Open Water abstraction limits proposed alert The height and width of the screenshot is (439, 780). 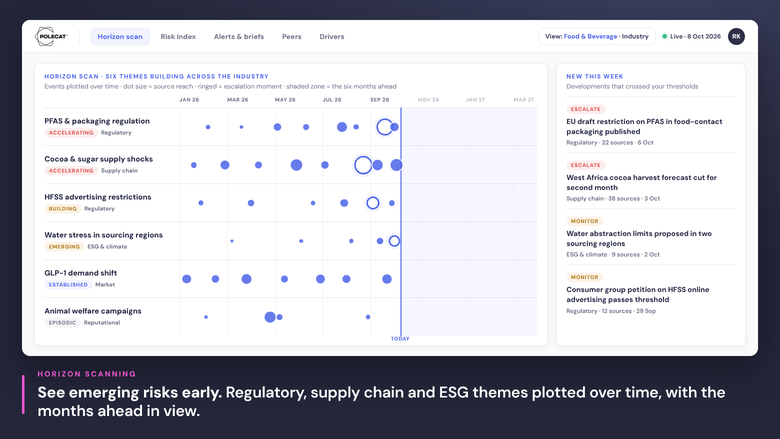point(639,239)
